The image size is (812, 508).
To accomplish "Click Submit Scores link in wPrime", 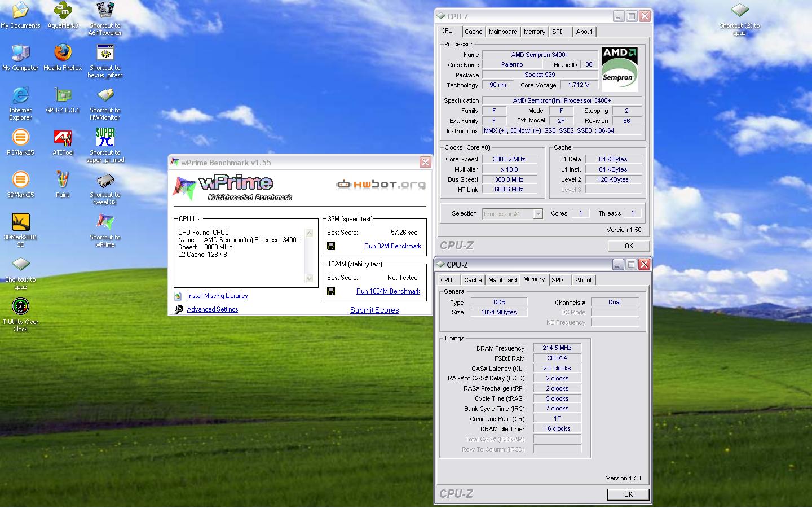I will coord(374,310).
